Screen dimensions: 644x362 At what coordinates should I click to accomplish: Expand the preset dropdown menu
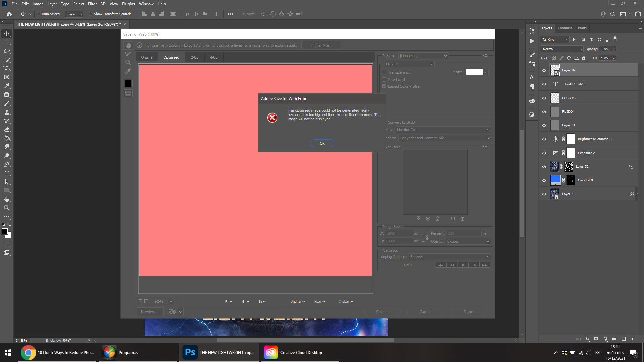click(x=445, y=55)
